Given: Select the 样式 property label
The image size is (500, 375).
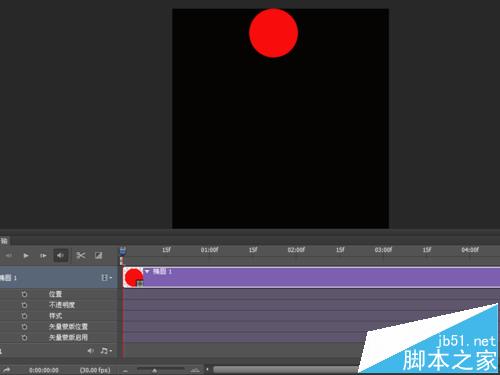Looking at the screenshot, I should (x=55, y=316).
